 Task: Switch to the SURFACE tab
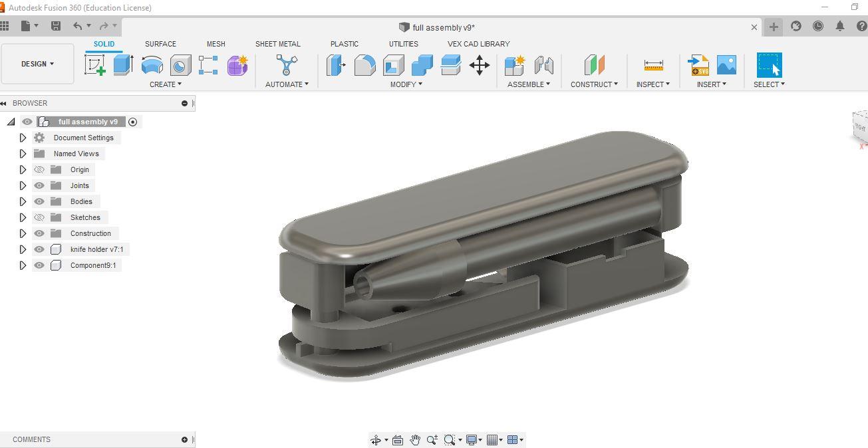[160, 44]
